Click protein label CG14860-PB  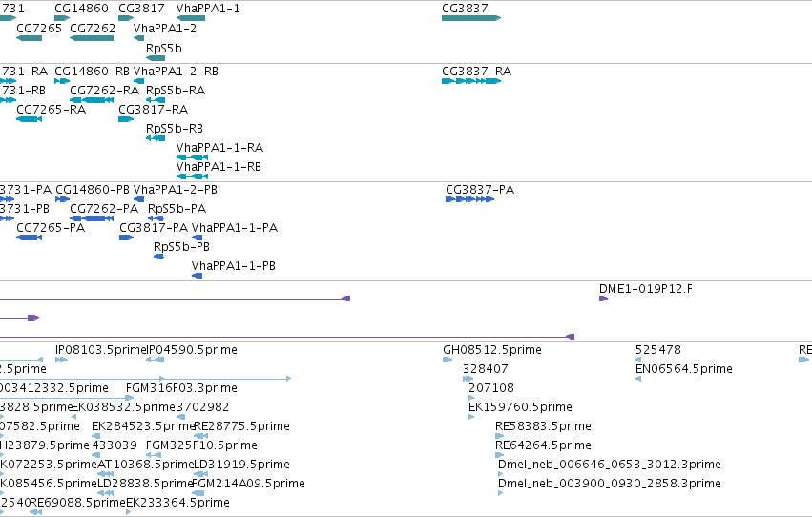click(93, 190)
